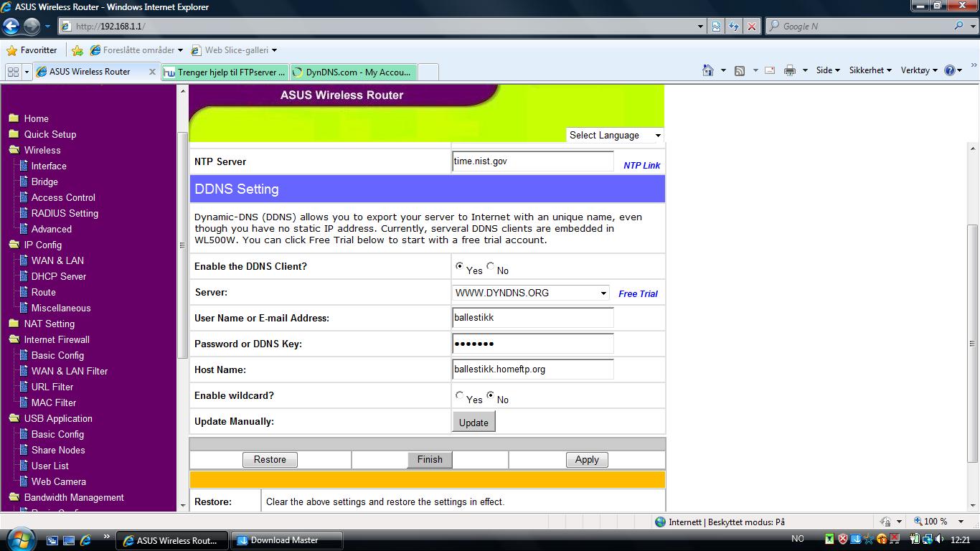Click the NTP Server input field
980x551 pixels.
(533, 161)
